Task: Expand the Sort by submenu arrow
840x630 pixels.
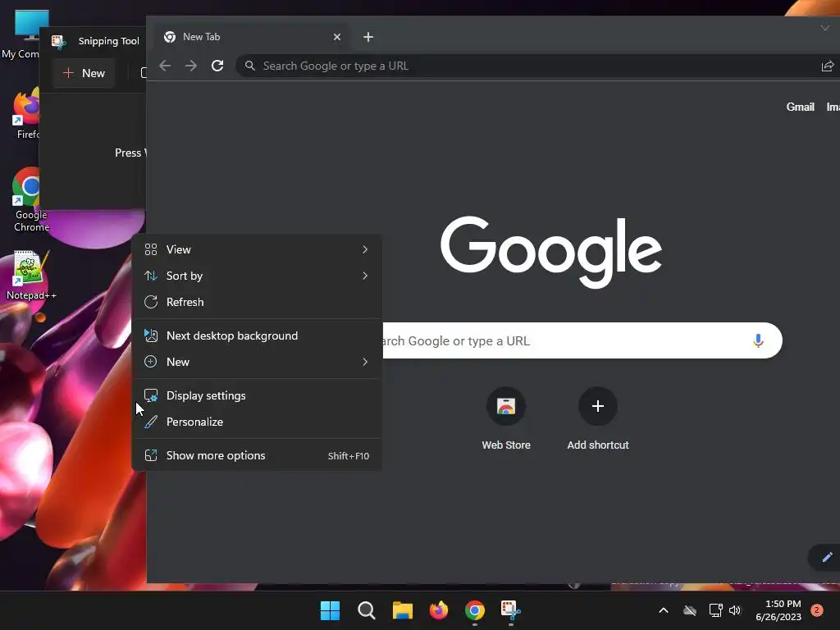Action: pos(365,276)
